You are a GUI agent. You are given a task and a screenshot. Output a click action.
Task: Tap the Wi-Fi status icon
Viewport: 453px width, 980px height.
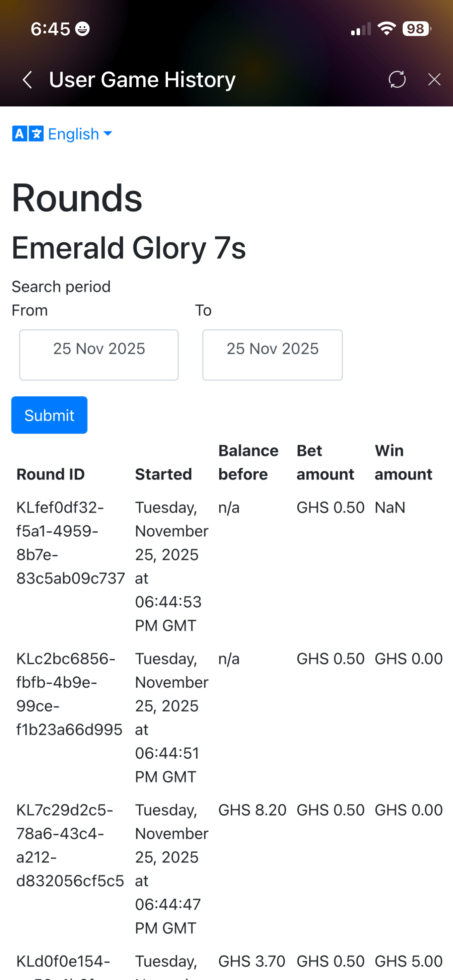tap(386, 29)
